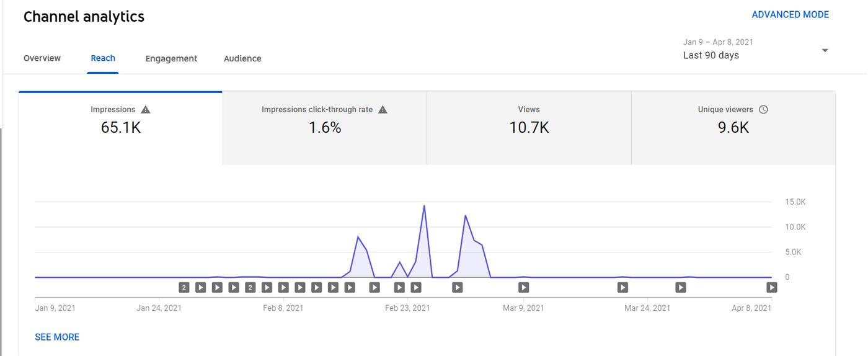Click the SEE MORE link
Image resolution: width=868 pixels, height=356 pixels.
[x=57, y=337]
